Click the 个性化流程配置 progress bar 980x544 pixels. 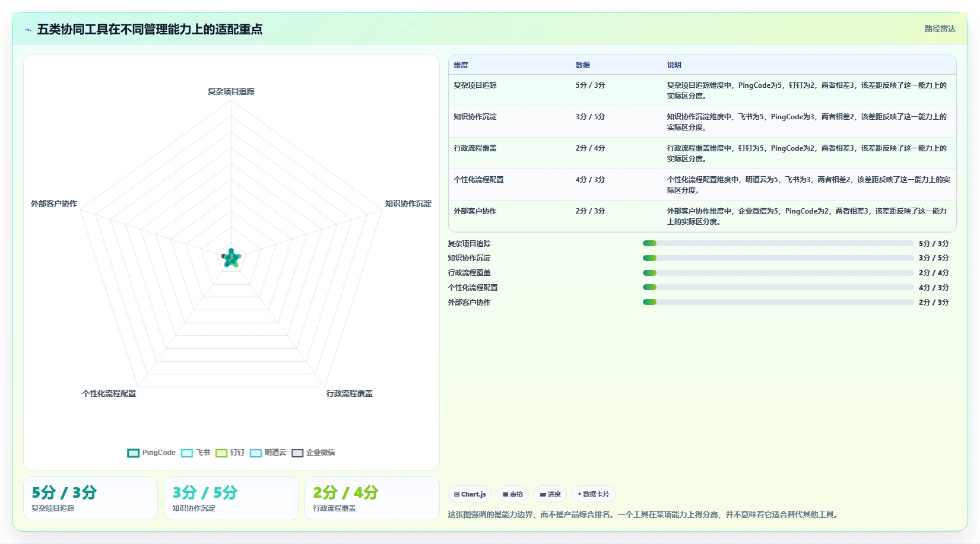[x=778, y=287]
